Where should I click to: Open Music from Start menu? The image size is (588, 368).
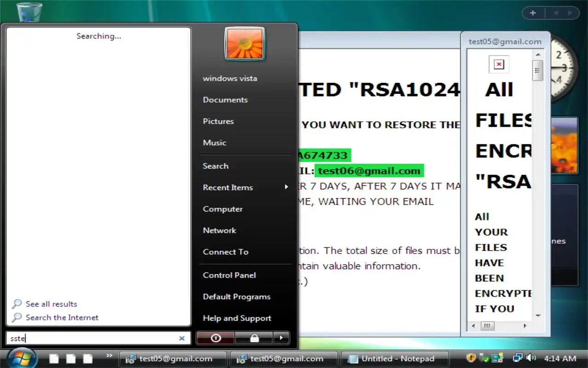(x=215, y=143)
